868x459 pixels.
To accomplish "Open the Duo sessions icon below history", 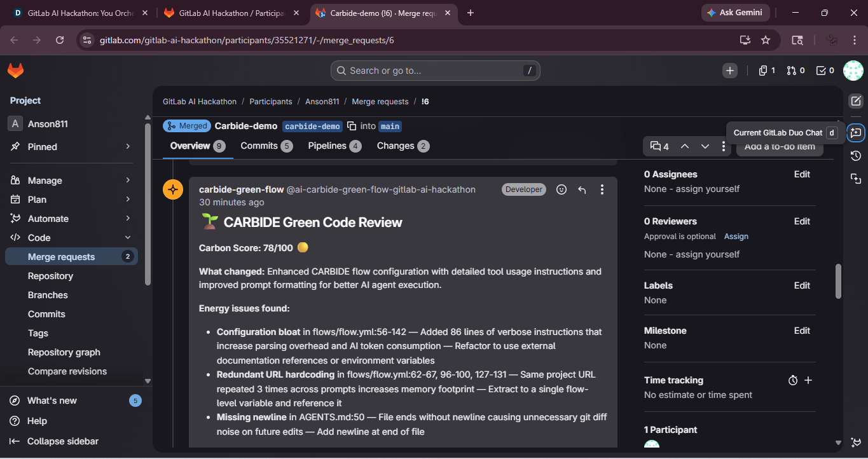I will coord(856,179).
